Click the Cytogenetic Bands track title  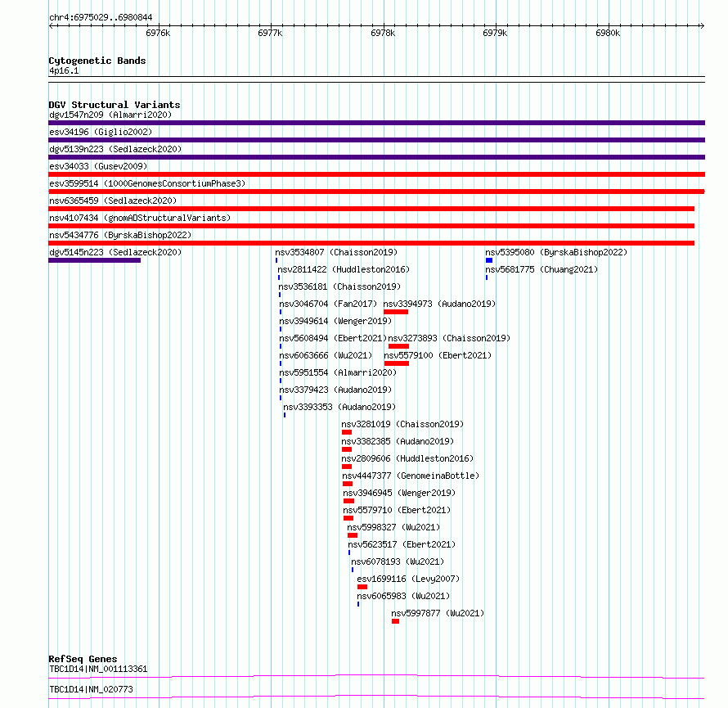pyautogui.click(x=97, y=61)
